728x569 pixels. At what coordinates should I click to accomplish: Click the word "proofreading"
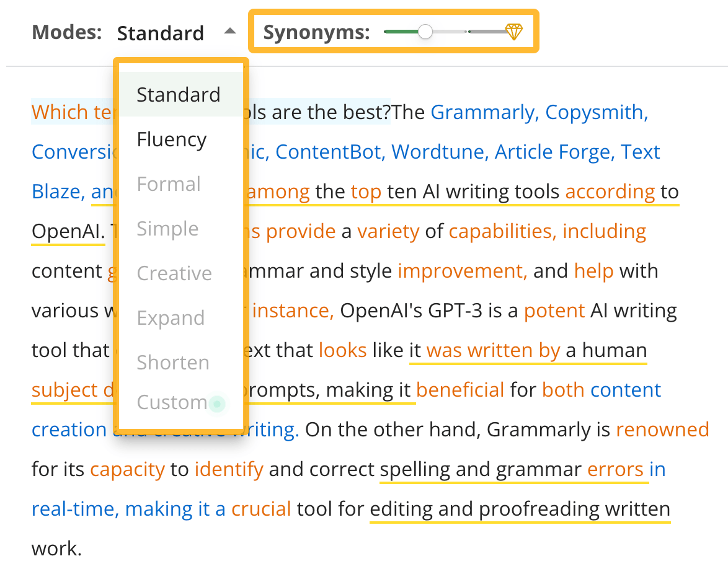tap(539, 509)
